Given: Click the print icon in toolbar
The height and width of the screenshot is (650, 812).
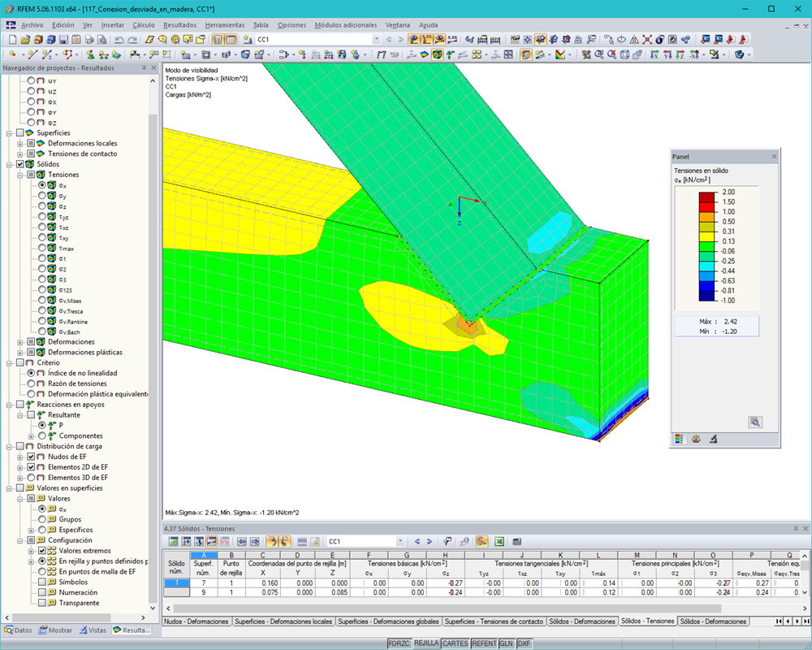Looking at the screenshot, I should pos(89,39).
